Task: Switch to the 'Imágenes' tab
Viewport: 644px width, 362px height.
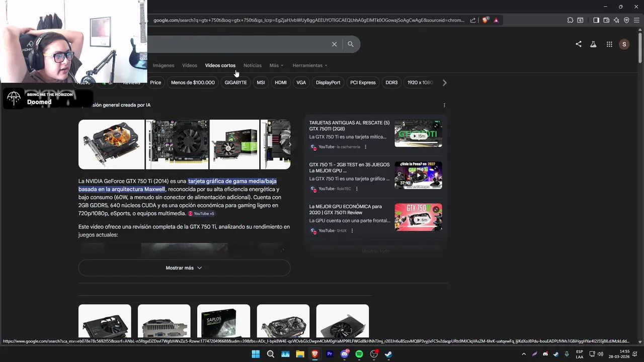Action: (x=164, y=65)
